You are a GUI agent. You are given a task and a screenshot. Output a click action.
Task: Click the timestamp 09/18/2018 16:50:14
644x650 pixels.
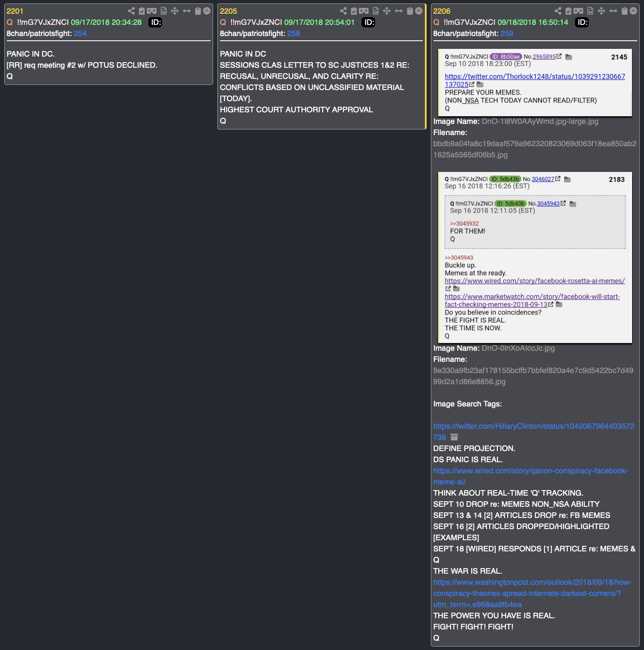tap(533, 22)
